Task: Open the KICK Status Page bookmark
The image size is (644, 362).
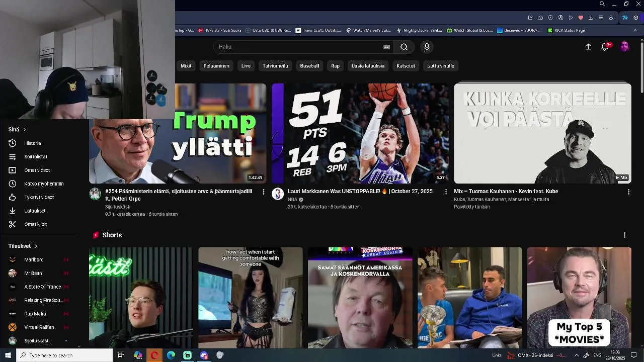Action: [x=566, y=30]
